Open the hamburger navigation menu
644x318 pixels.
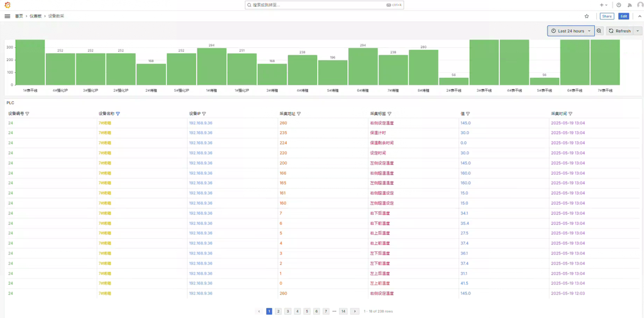click(x=8, y=16)
